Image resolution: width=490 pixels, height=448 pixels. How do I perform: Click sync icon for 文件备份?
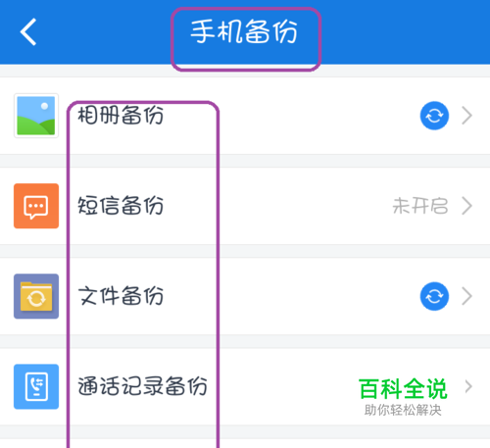click(434, 296)
